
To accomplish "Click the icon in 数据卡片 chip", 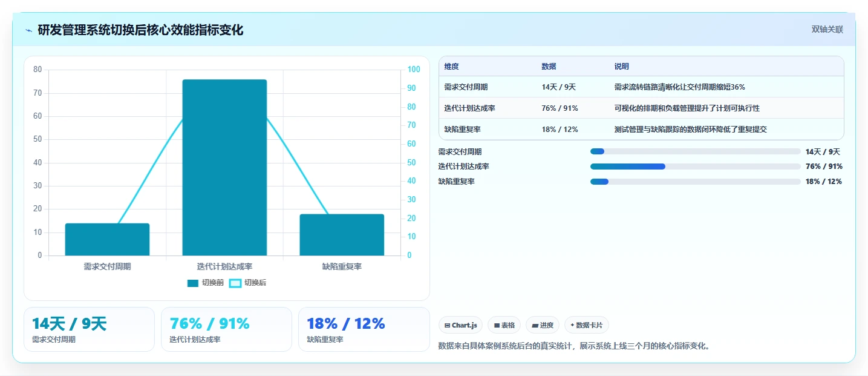I will [x=572, y=325].
